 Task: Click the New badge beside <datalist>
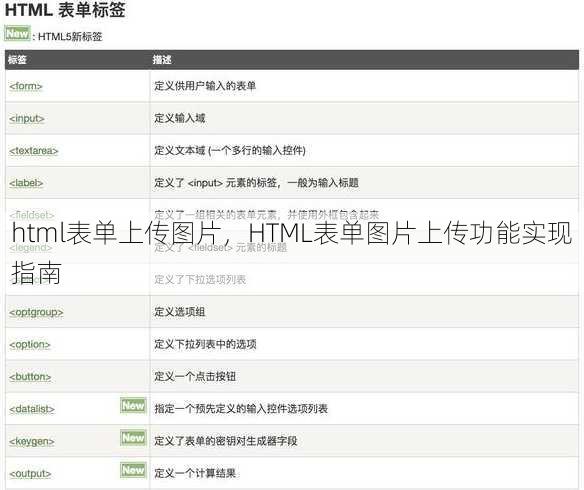coord(133,405)
